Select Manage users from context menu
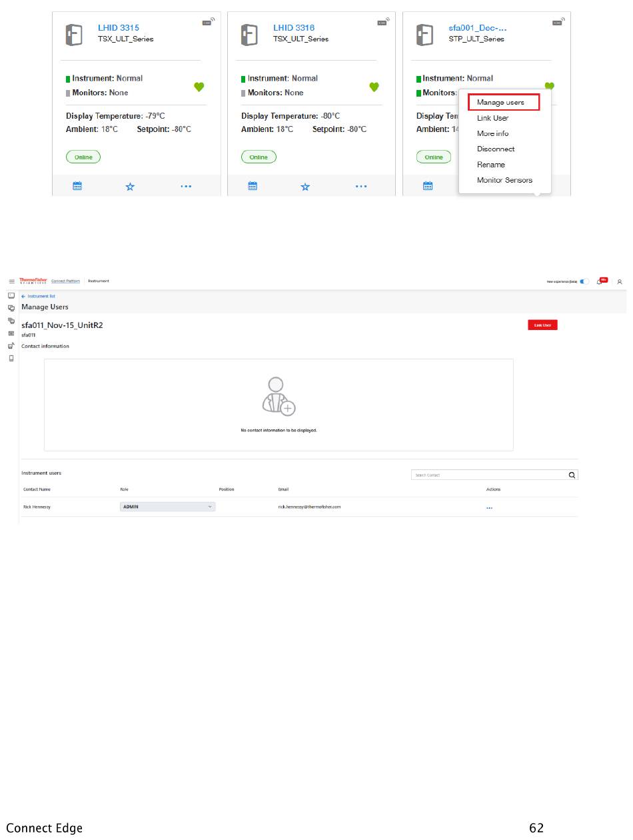Screen dimensions: 633x840 [x=500, y=103]
